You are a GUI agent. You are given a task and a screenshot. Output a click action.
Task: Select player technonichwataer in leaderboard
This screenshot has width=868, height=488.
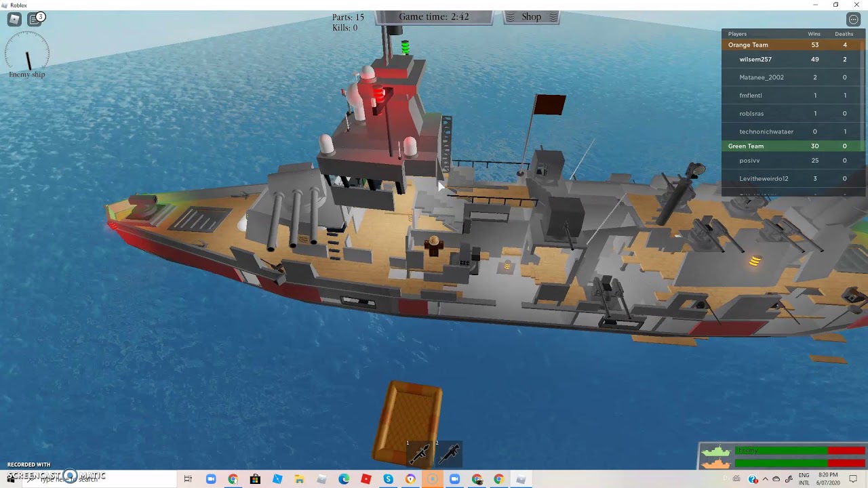pos(794,131)
